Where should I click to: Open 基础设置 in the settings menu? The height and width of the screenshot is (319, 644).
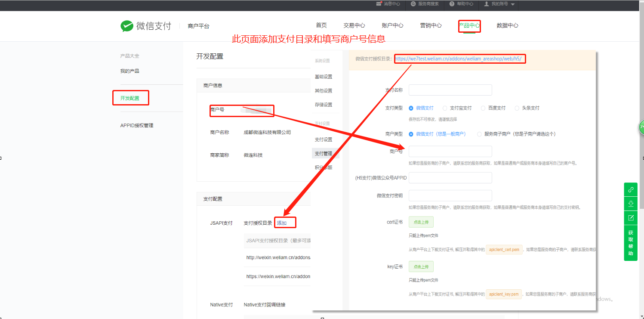[x=324, y=77]
